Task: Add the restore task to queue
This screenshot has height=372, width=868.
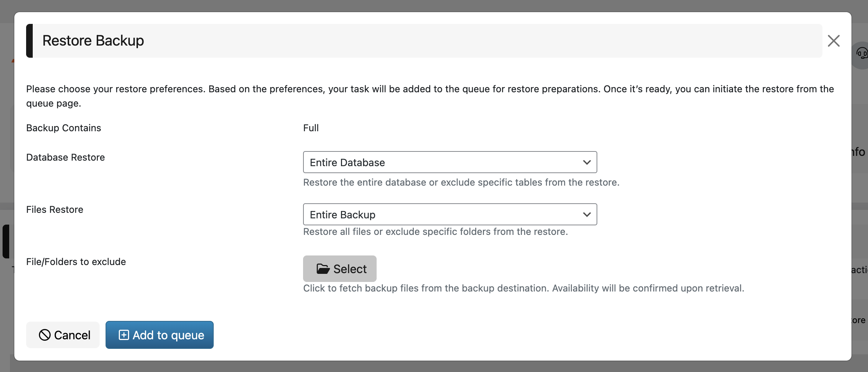Action: tap(160, 335)
